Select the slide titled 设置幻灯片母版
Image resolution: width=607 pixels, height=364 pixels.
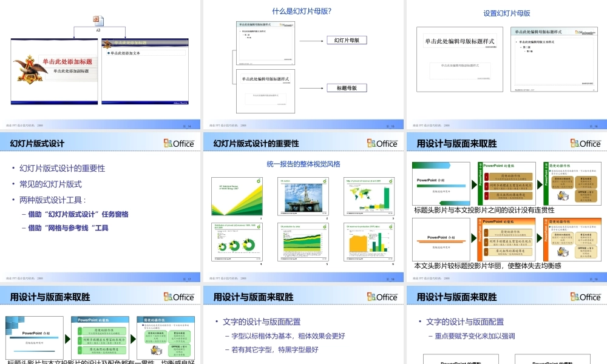tap(506, 64)
